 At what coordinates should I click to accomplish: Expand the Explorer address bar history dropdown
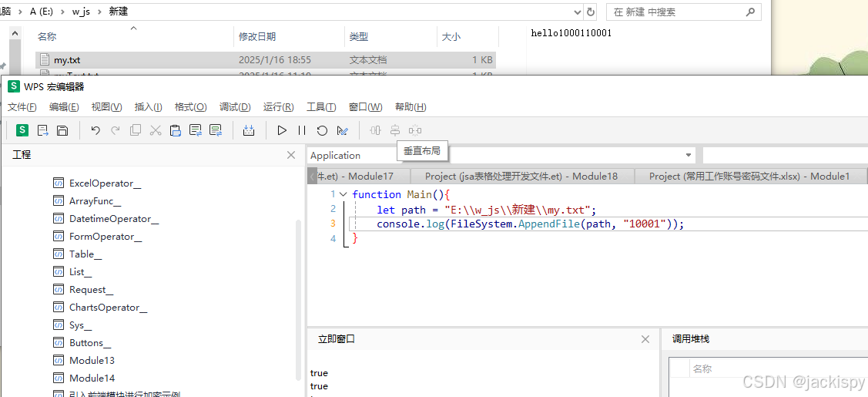tap(578, 12)
